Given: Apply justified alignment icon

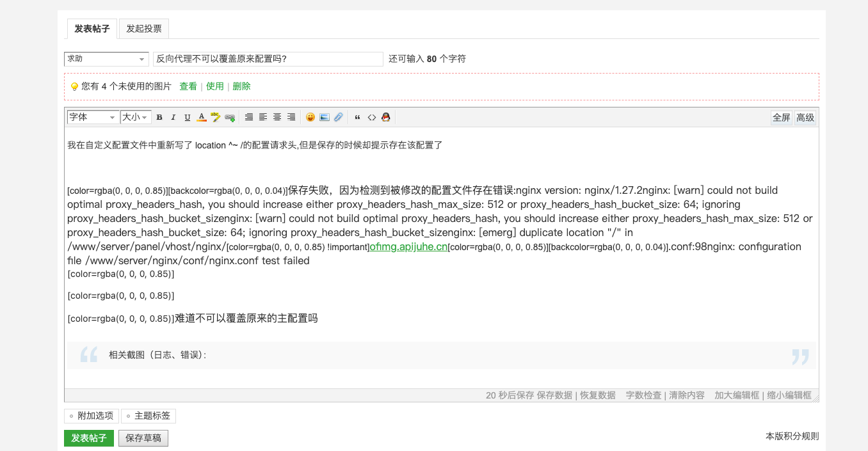Looking at the screenshot, I should click(249, 117).
